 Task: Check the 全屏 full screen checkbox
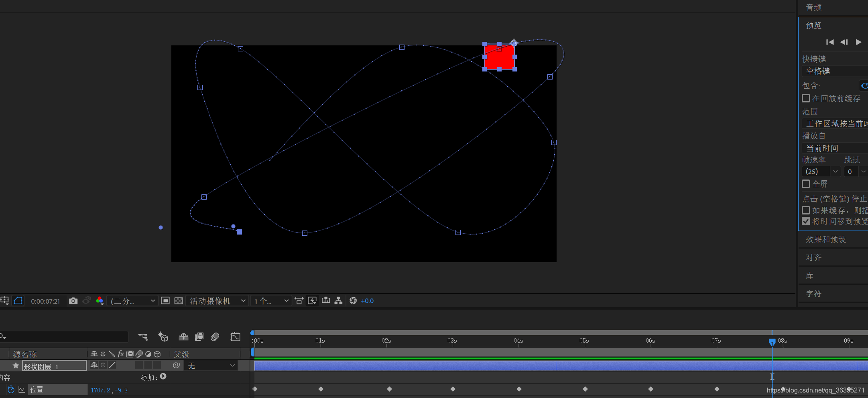(x=806, y=184)
